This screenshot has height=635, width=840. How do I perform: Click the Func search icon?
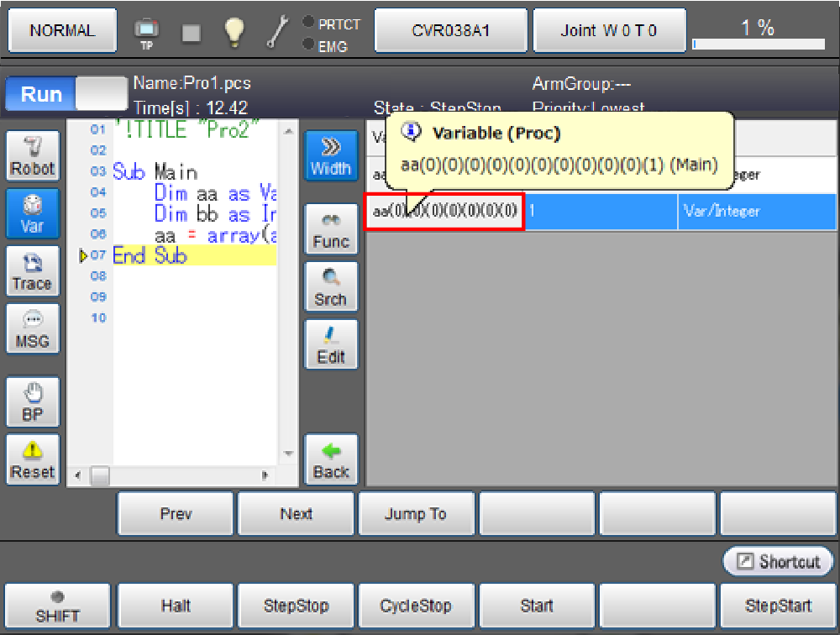pyautogui.click(x=330, y=230)
